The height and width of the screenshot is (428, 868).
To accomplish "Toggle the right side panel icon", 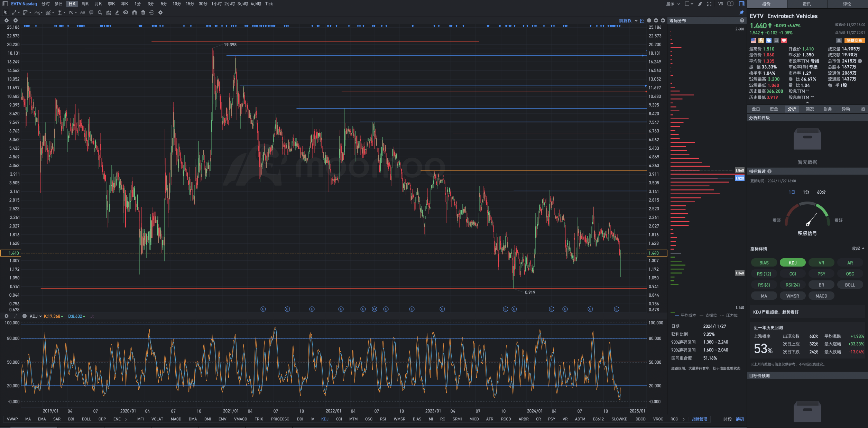I will click(742, 4).
